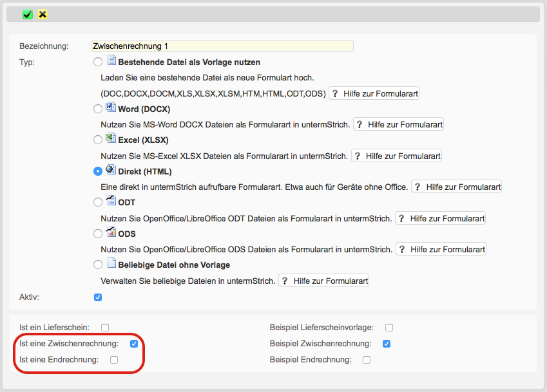Click the Direkt (HTML) globe icon

point(110,171)
